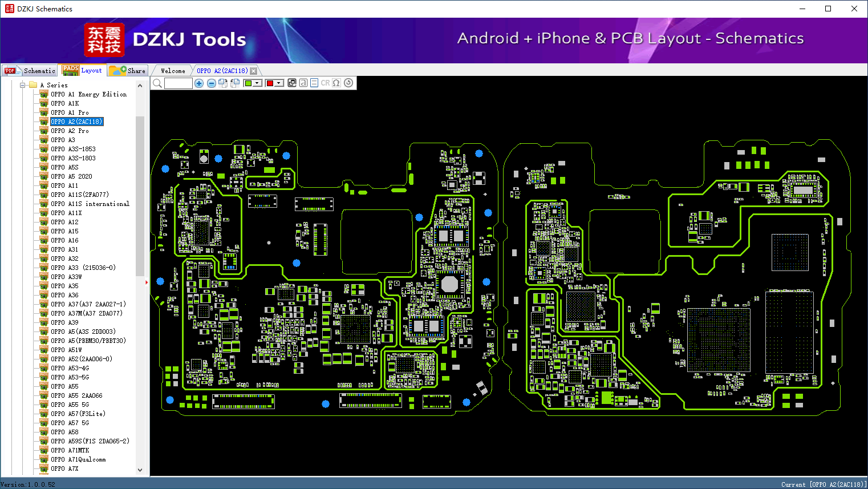Select OPPO A11S(2FA077)
This screenshot has height=489, width=868.
pyautogui.click(x=80, y=195)
